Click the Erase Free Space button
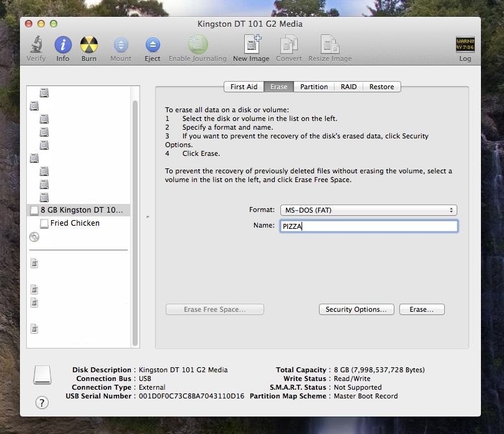The width and height of the screenshot is (504, 434). 215,309
